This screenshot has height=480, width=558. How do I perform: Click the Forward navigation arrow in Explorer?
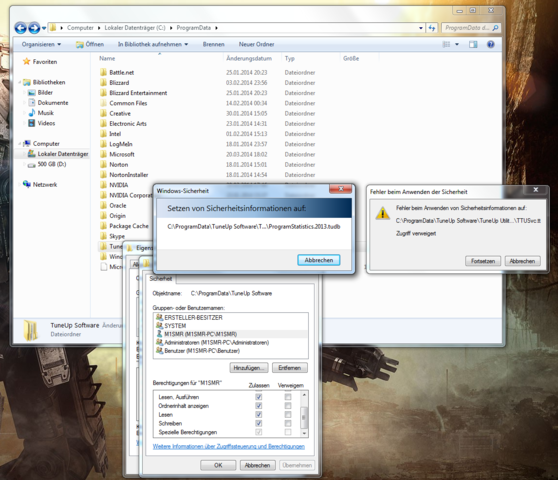coord(34,28)
